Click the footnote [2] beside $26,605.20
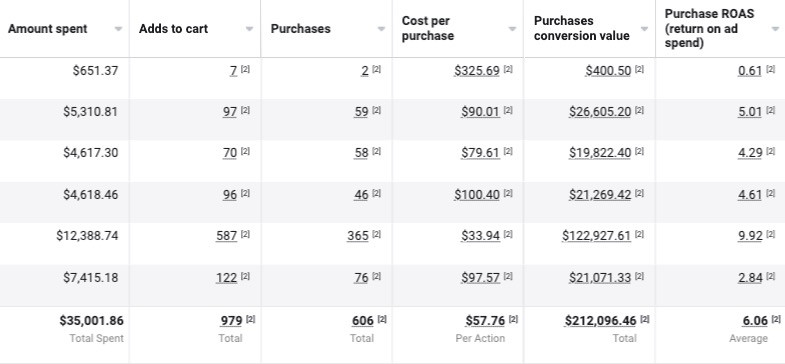The height and width of the screenshot is (364, 785). pyautogui.click(x=639, y=110)
